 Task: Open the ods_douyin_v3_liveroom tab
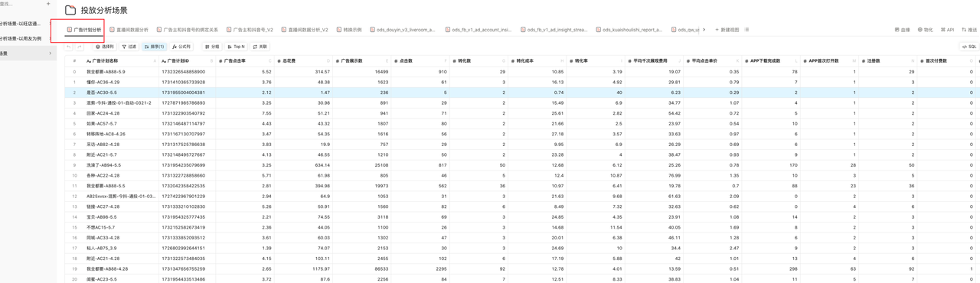402,30
